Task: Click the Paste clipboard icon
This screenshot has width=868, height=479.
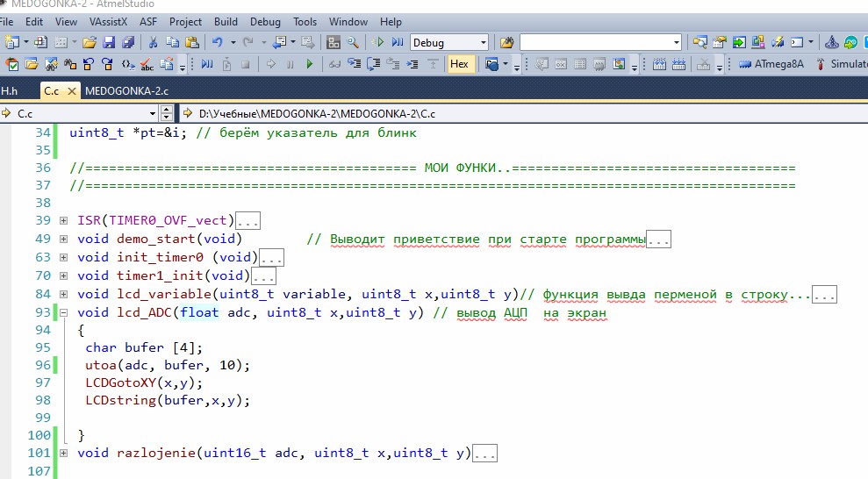Action: click(191, 42)
